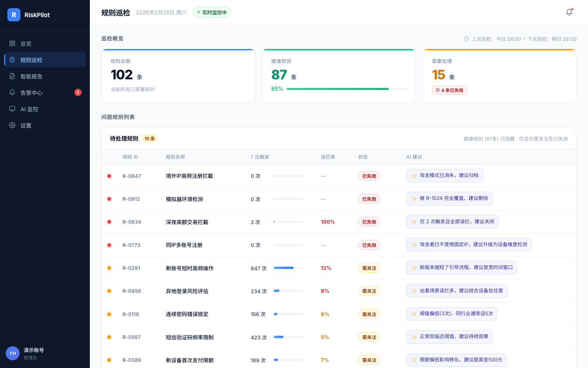Click the RiskPilot logo icon
588x368 pixels.
[14, 15]
